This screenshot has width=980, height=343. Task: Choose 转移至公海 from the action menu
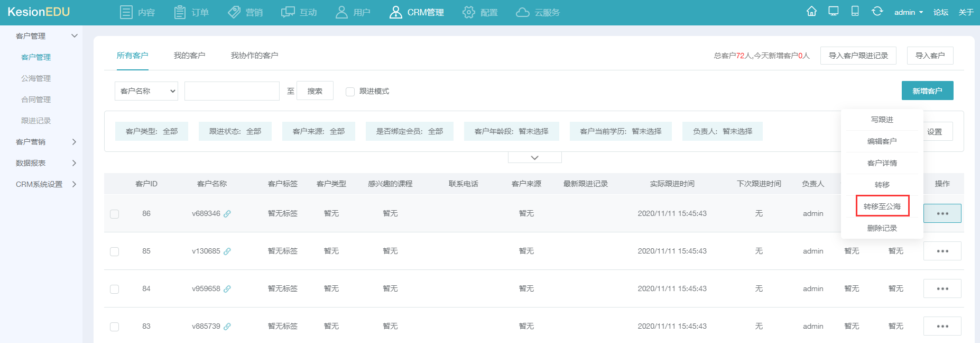tap(882, 206)
